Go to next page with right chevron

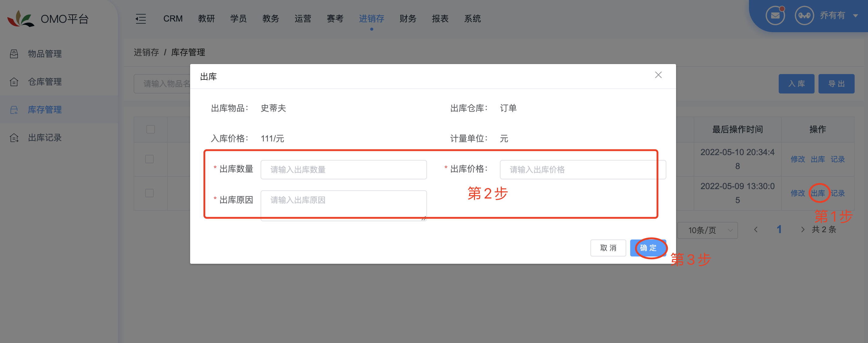(x=802, y=229)
